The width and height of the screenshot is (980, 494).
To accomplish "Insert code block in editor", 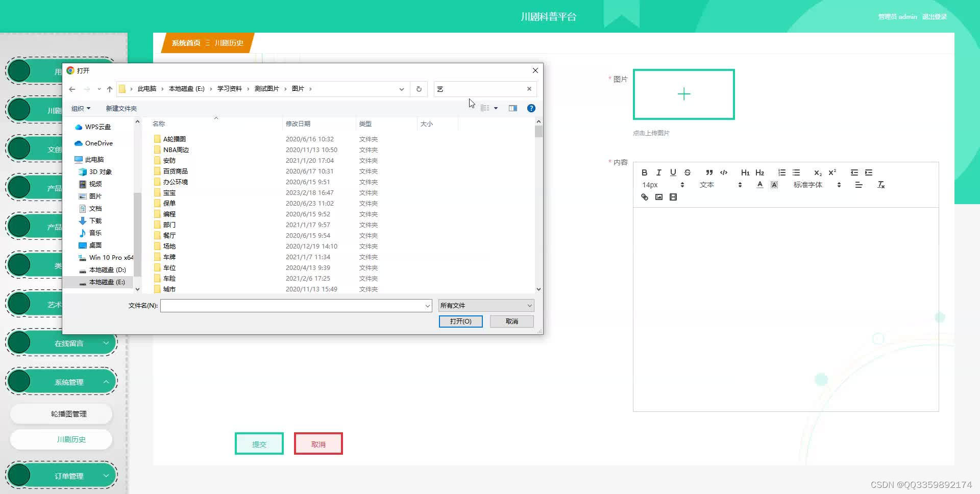I will coord(723,172).
